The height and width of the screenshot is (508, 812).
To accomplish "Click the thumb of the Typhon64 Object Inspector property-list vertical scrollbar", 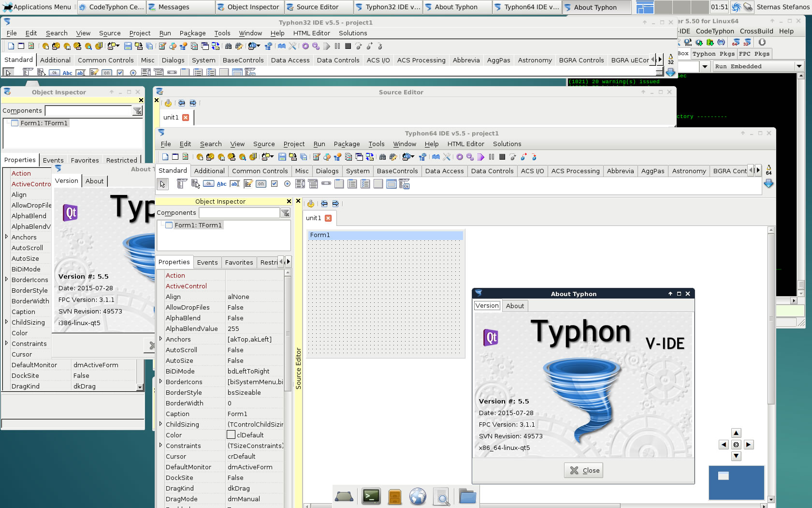I will coord(288,333).
